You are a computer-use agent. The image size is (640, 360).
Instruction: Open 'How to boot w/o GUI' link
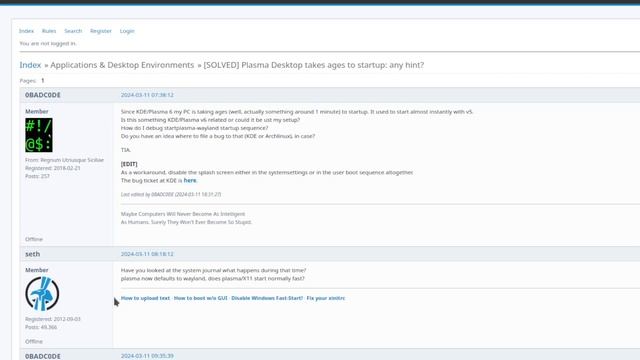(x=200, y=298)
